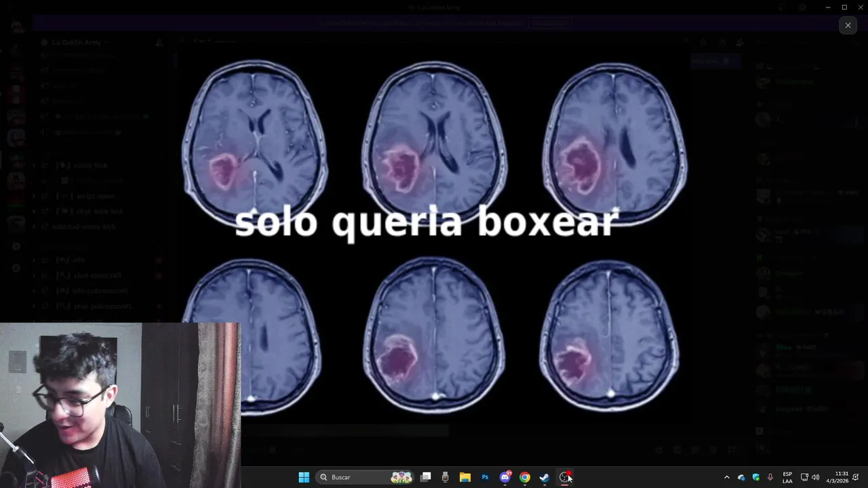Open the volume control in the tray
Viewport: 868px width, 488px height.
815,477
